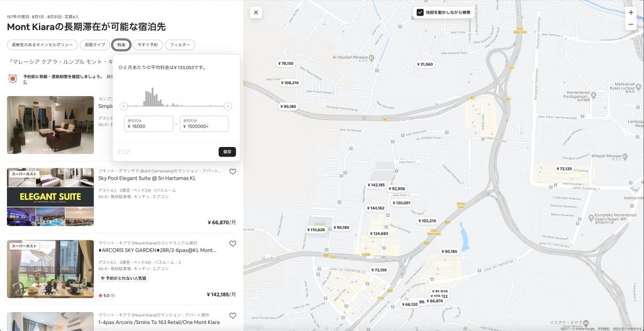The height and width of the screenshot is (331, 644).
Task: Select the ¥72,120 map price marker
Action: (x=564, y=169)
